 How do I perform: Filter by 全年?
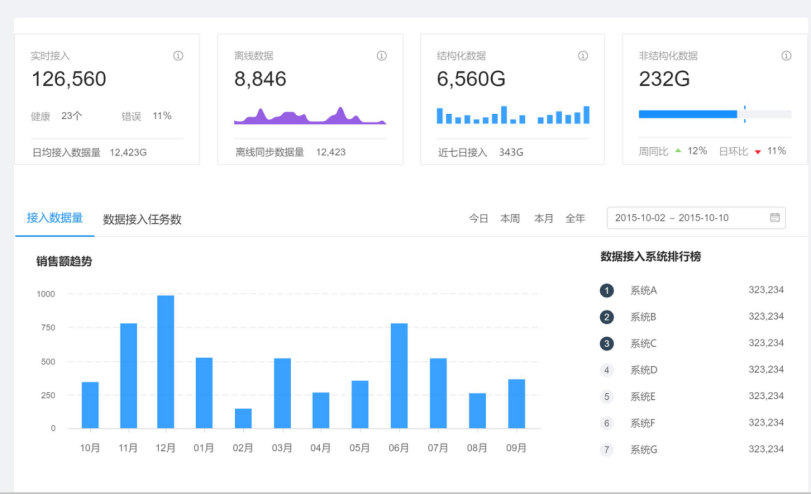pos(575,219)
